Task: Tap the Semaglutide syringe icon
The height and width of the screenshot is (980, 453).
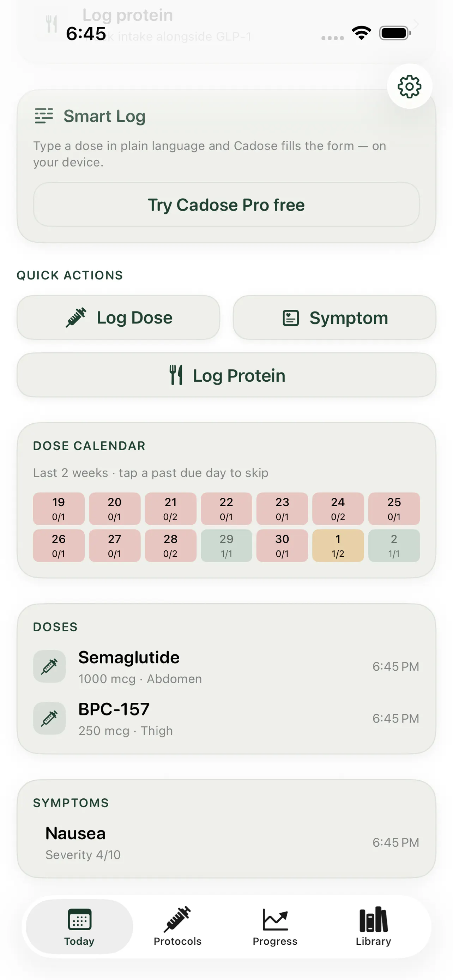Action: 49,666
